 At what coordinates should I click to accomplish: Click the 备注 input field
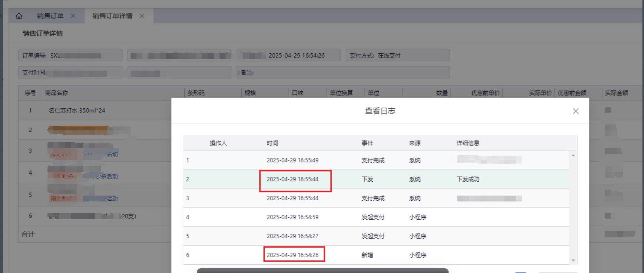coord(348,72)
